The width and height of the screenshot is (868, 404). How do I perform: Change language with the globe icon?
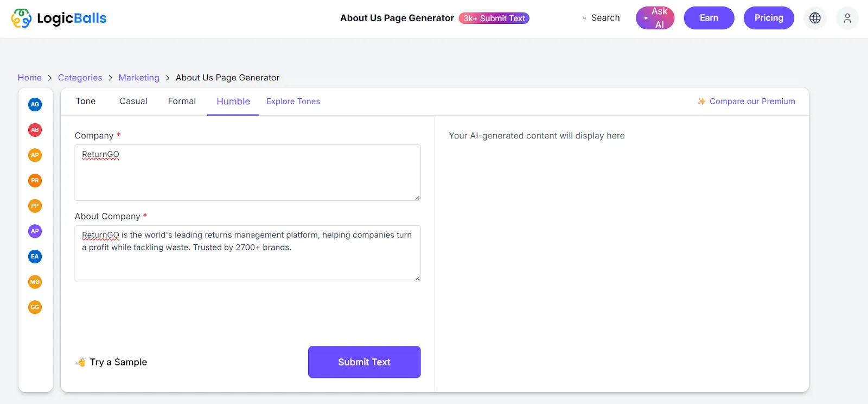815,18
